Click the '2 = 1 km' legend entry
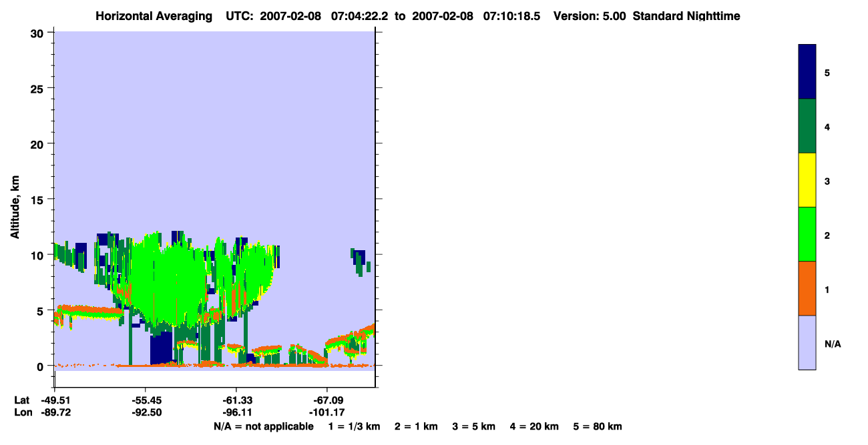This screenshot has width=868, height=445. (416, 426)
